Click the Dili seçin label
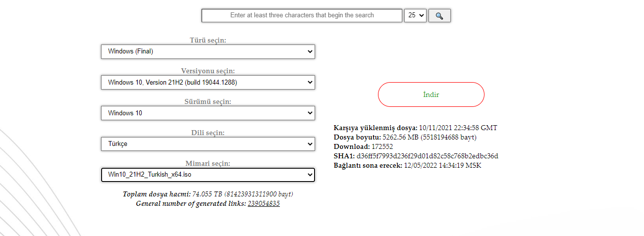 208,133
